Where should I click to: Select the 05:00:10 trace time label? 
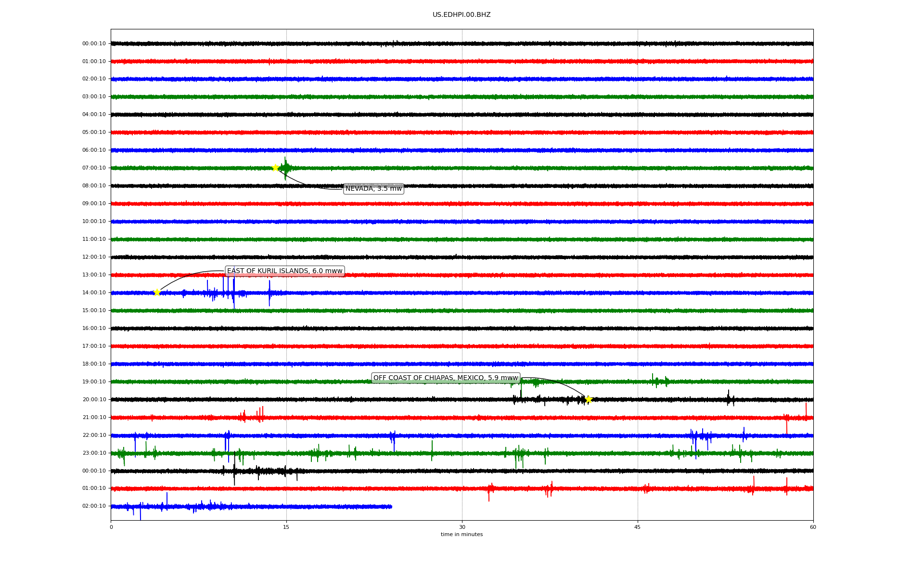(x=94, y=132)
